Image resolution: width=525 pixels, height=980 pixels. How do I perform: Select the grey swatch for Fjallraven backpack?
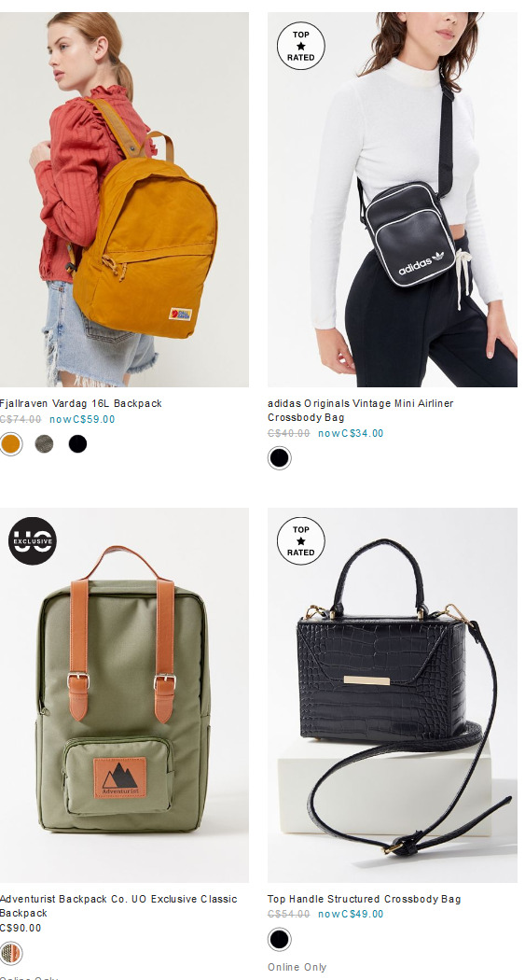point(44,443)
